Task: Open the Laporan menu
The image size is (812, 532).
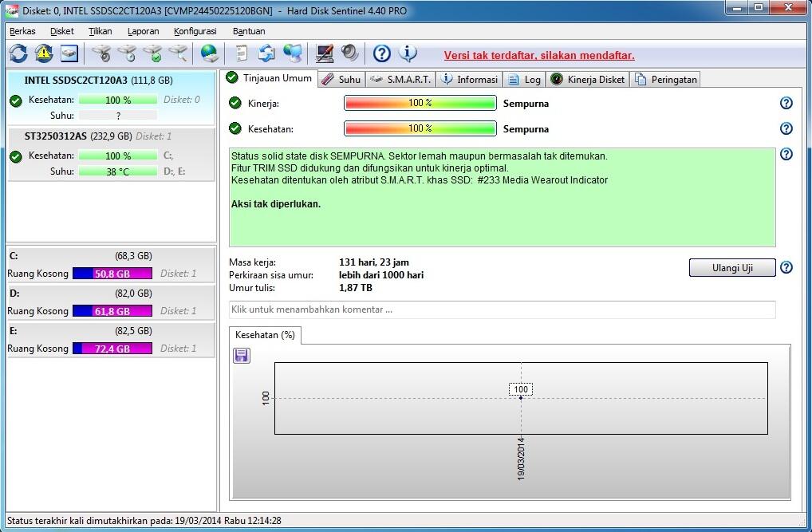Action: click(143, 31)
